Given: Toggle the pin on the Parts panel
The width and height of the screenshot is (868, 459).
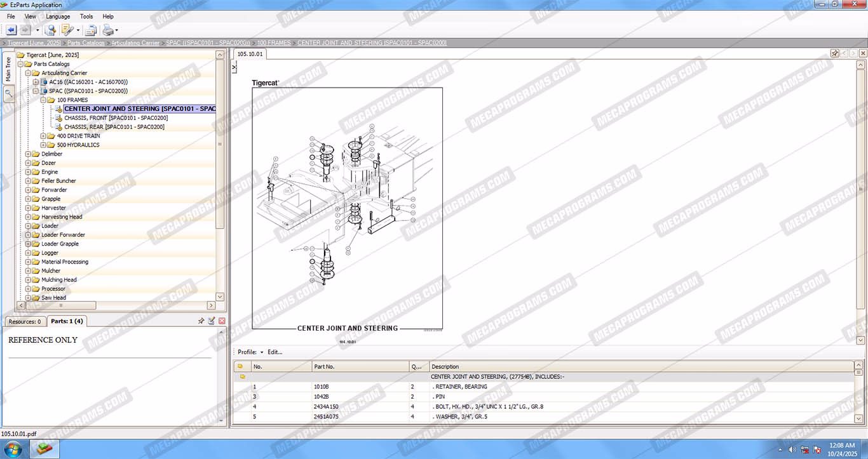Looking at the screenshot, I should 201,321.
